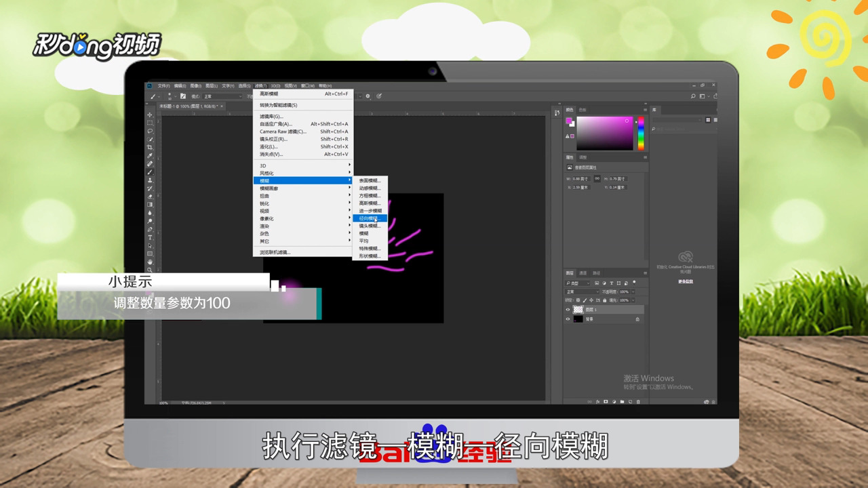Image resolution: width=868 pixels, height=488 pixels.
Task: Click the search icon in top right
Action: click(x=692, y=96)
